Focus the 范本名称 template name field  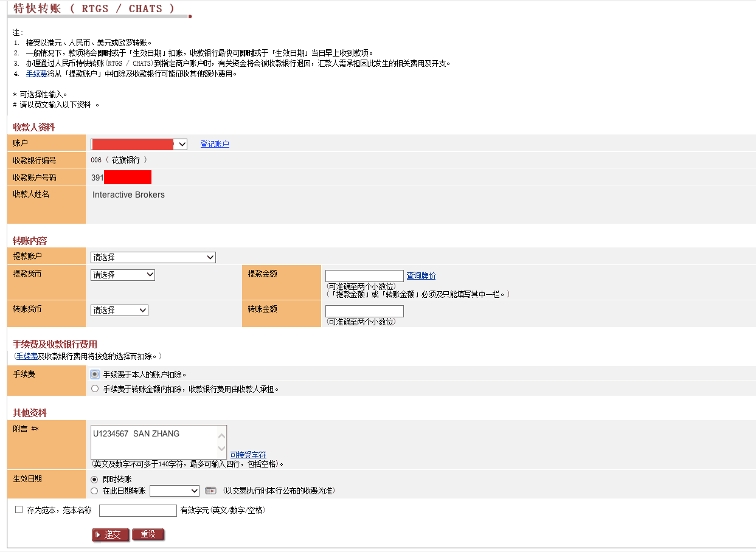[x=138, y=511]
